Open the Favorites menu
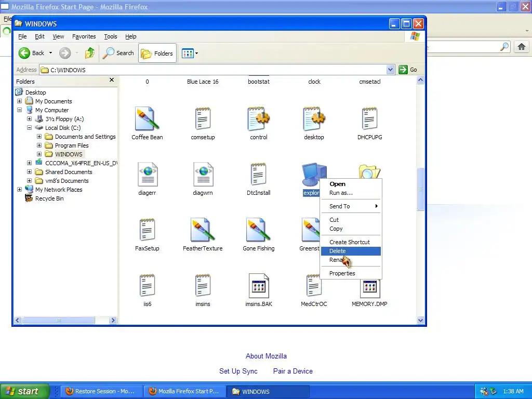The height and width of the screenshot is (399, 532). pyautogui.click(x=84, y=36)
